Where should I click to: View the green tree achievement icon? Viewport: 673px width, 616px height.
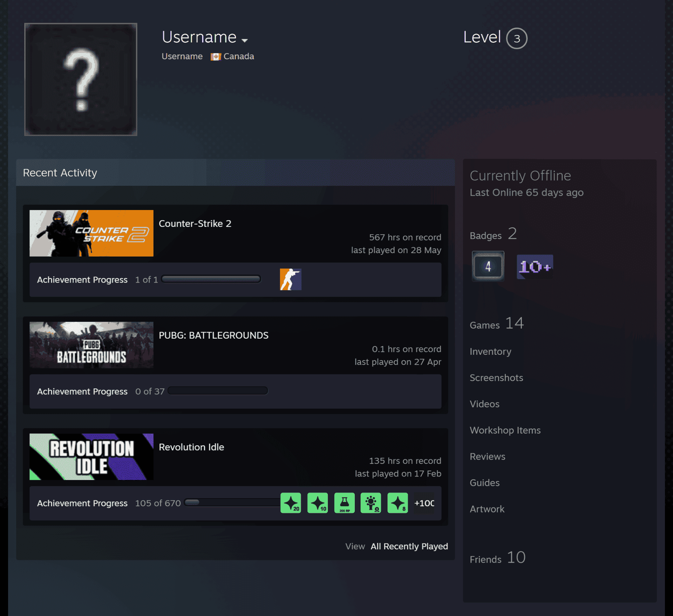pos(371,503)
